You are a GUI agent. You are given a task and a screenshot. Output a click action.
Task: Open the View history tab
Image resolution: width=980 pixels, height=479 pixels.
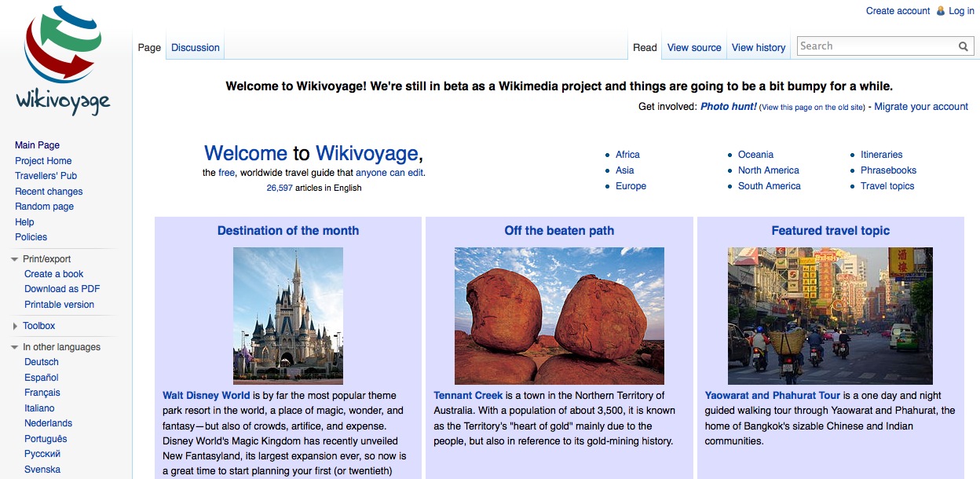tap(758, 47)
